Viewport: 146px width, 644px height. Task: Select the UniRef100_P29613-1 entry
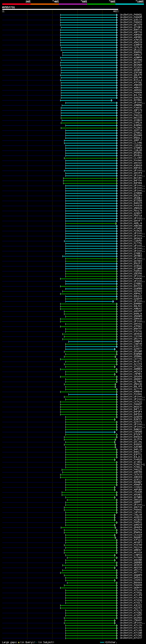click(132, 464)
